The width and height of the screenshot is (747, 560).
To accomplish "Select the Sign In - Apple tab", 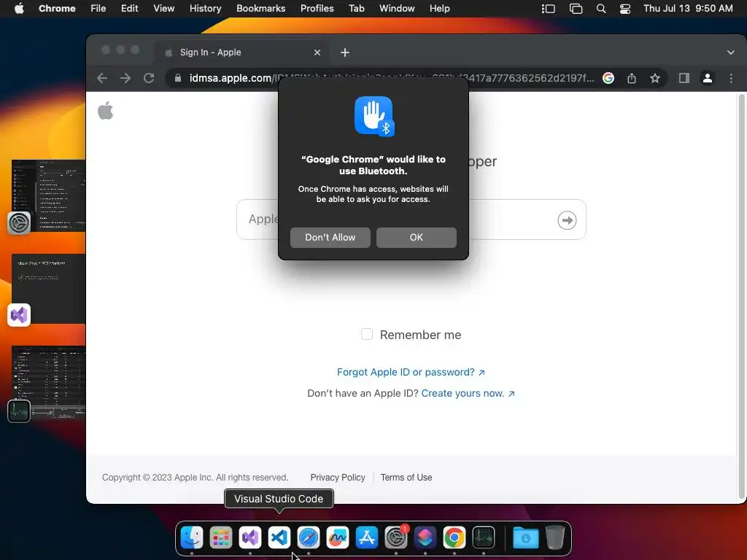I will click(x=241, y=52).
